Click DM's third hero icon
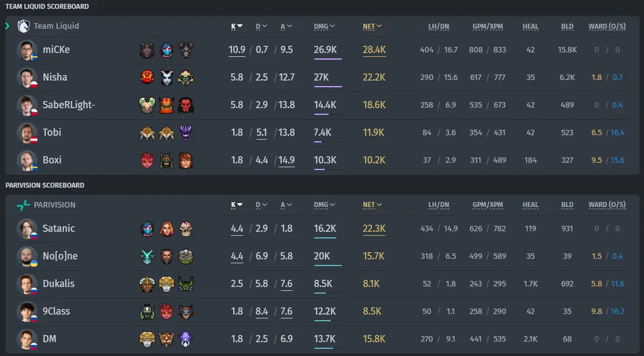644x356 pixels. pos(186,339)
